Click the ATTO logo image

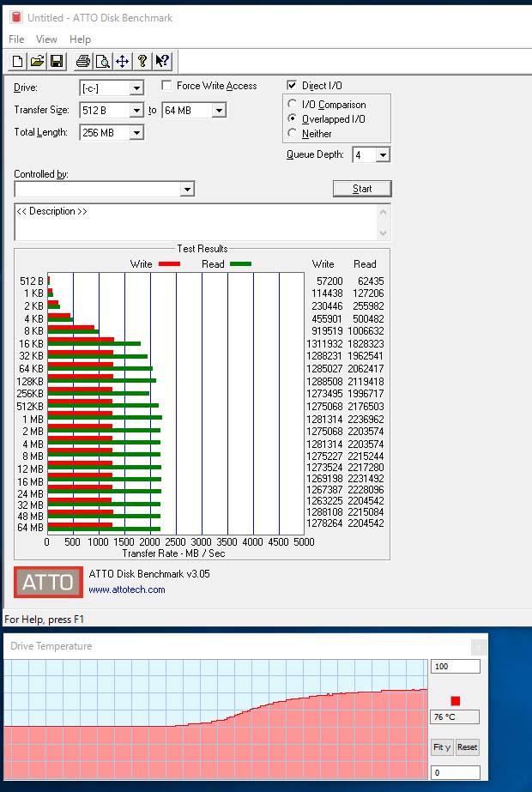pyautogui.click(x=49, y=582)
